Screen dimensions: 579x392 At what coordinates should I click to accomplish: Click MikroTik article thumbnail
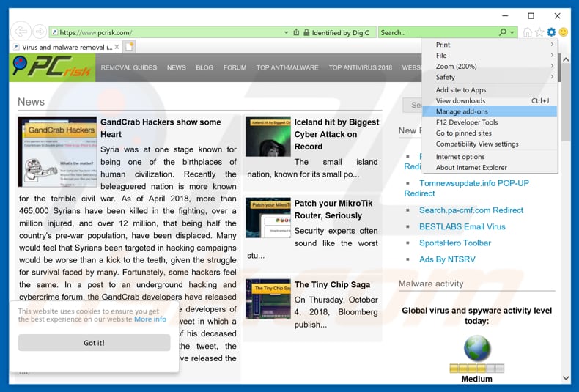268,218
